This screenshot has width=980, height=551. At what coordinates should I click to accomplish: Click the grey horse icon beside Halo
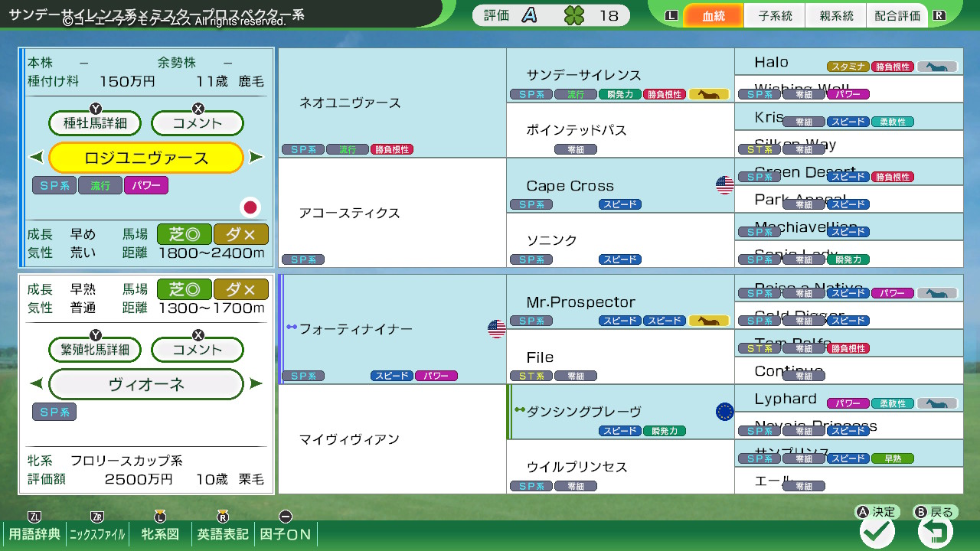(937, 67)
